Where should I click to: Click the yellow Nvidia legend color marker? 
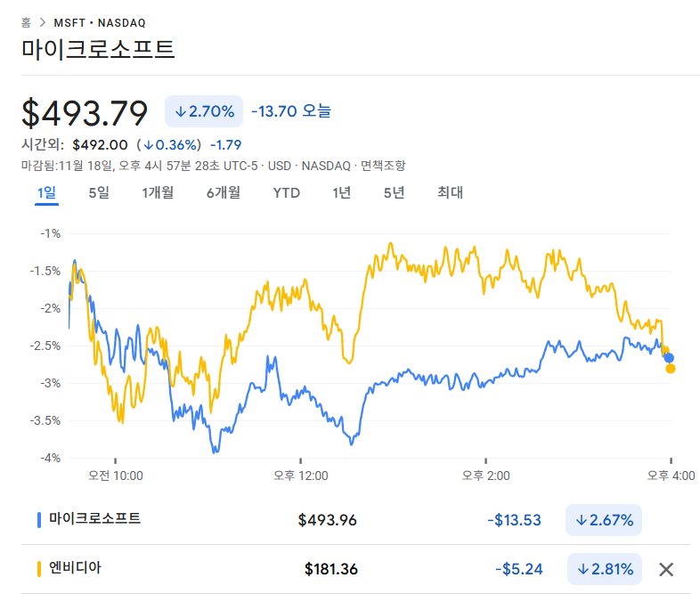39,568
